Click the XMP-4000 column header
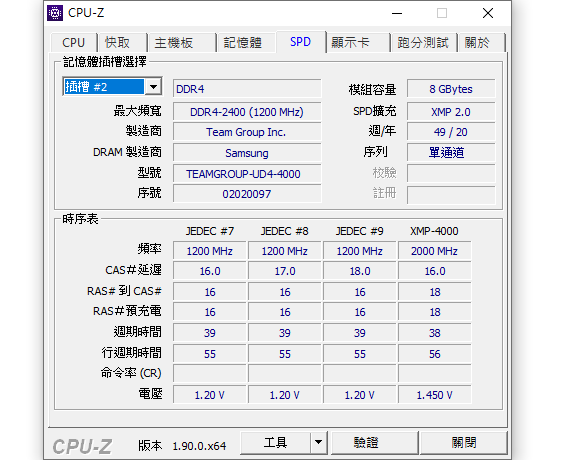Image resolution: width=568 pixels, height=460 pixels. pos(434,231)
